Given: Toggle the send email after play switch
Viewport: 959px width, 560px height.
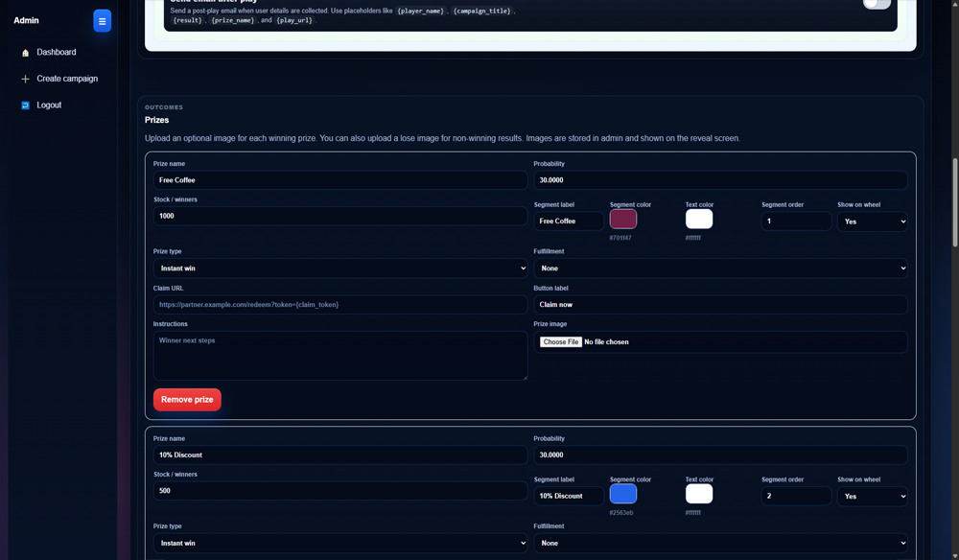Looking at the screenshot, I should tap(877, 3).
